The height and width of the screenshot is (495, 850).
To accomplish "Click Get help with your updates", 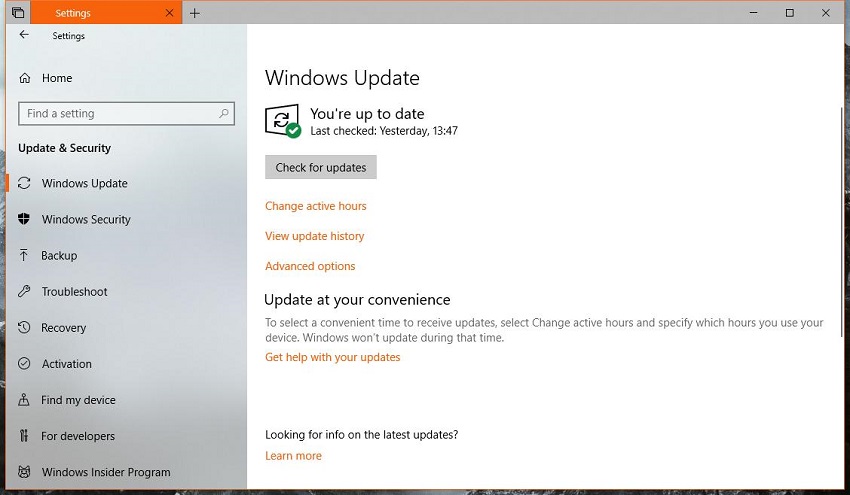I will tap(332, 357).
